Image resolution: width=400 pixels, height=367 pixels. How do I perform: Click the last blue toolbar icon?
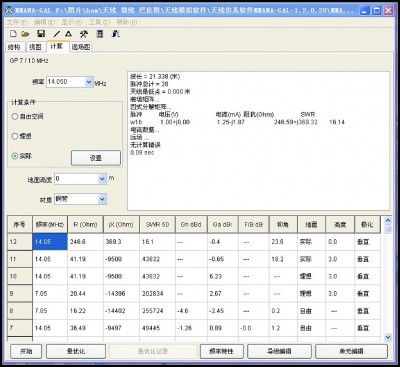116,34
